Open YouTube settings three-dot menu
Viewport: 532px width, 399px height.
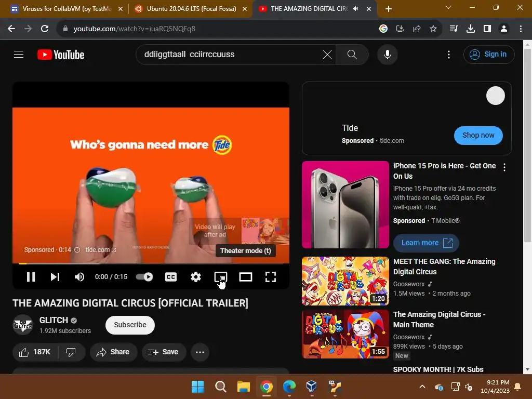tap(449, 55)
